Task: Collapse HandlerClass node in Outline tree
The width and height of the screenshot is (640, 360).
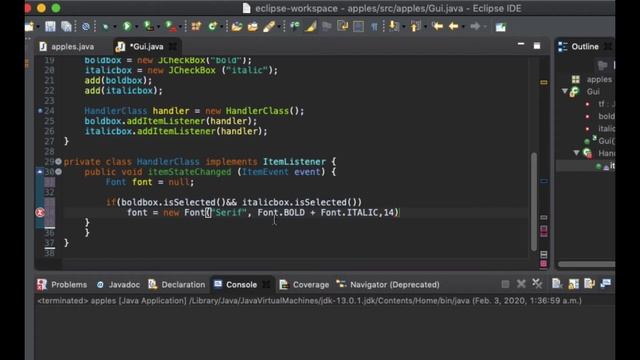Action: 577,153
